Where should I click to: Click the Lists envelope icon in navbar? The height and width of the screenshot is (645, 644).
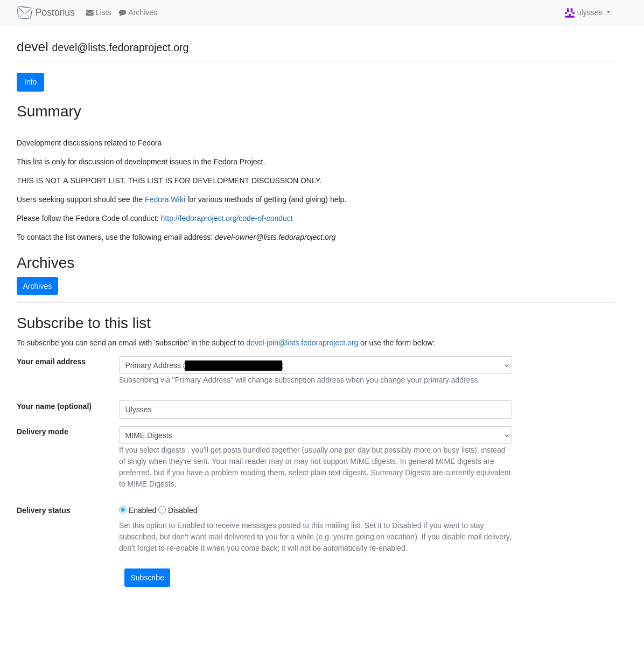[x=89, y=13]
